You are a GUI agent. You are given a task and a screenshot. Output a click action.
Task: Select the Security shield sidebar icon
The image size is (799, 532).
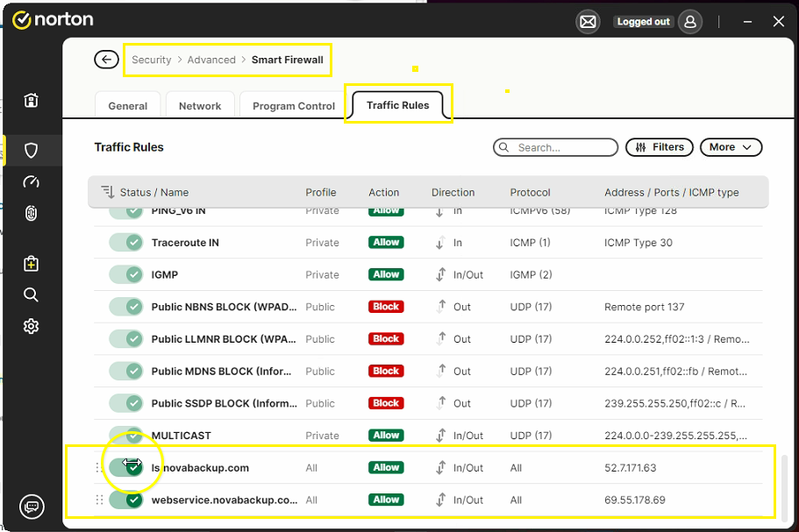click(x=31, y=150)
